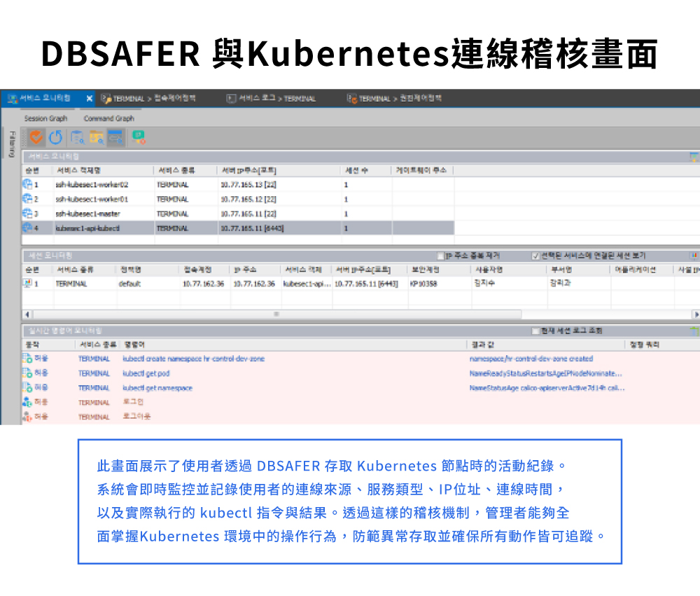Click the default policy name cell
Image resolution: width=700 pixels, height=596 pixels.
[130, 284]
